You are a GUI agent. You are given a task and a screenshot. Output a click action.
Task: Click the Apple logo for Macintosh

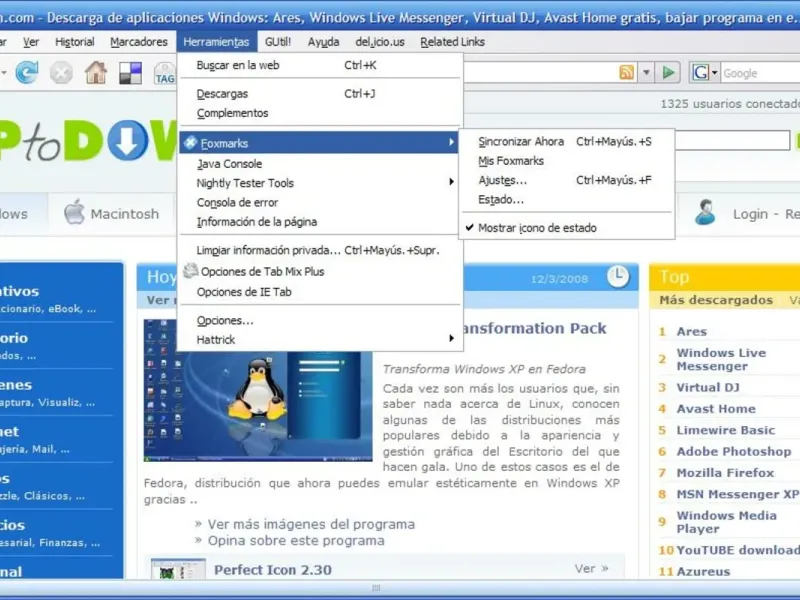pos(74,212)
